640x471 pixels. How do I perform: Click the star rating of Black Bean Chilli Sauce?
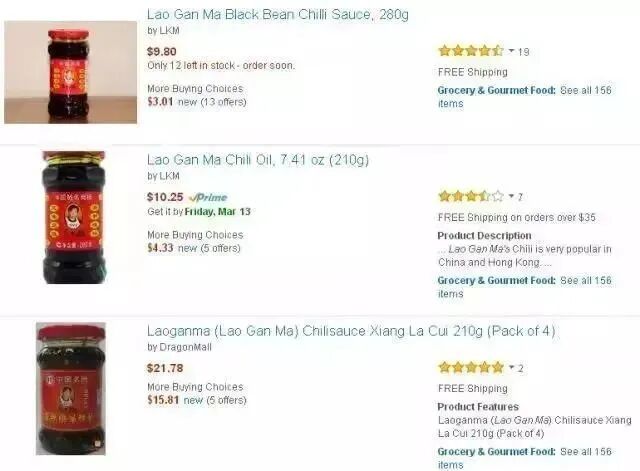pyautogui.click(x=471, y=51)
